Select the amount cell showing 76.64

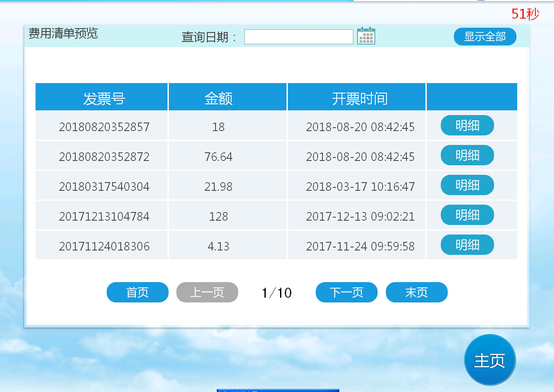coord(219,157)
